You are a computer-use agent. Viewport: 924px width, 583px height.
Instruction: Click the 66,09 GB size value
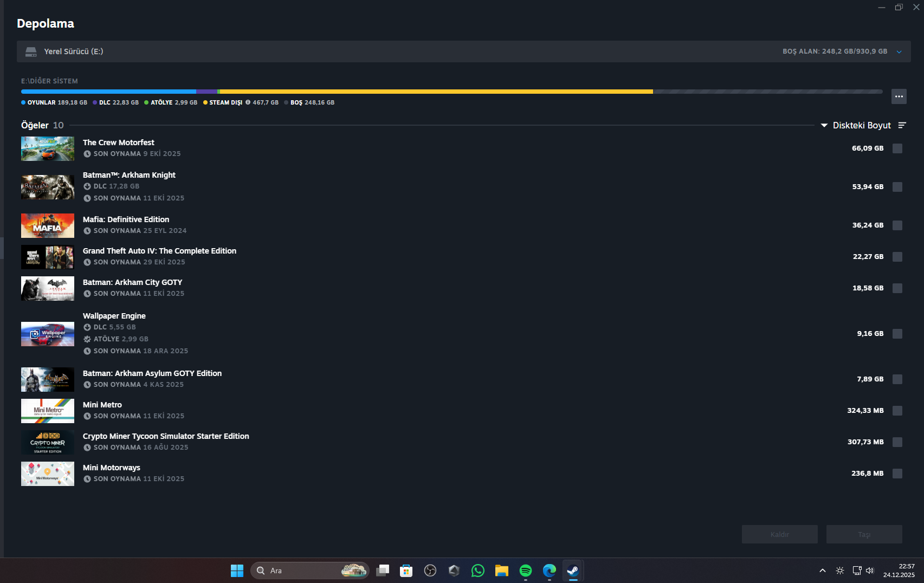coord(868,148)
